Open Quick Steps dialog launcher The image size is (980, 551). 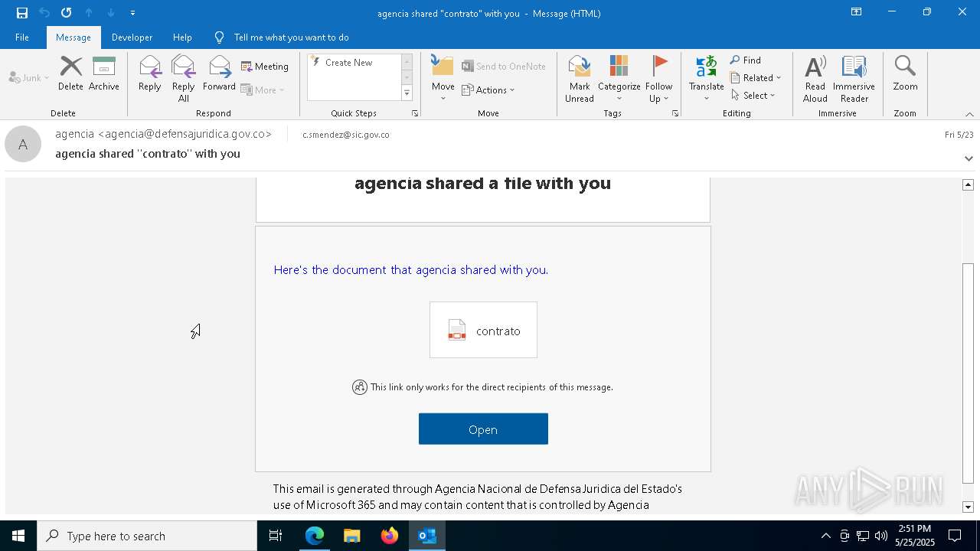point(415,113)
